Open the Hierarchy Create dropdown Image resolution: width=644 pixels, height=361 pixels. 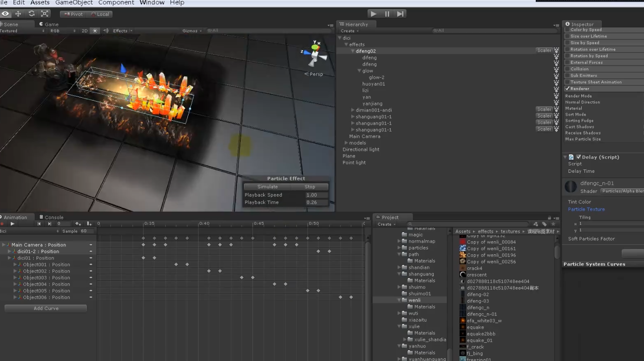point(349,31)
